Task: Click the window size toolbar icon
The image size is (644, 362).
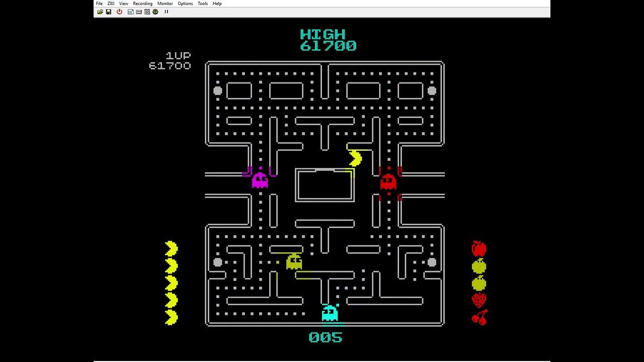Action: click(130, 12)
